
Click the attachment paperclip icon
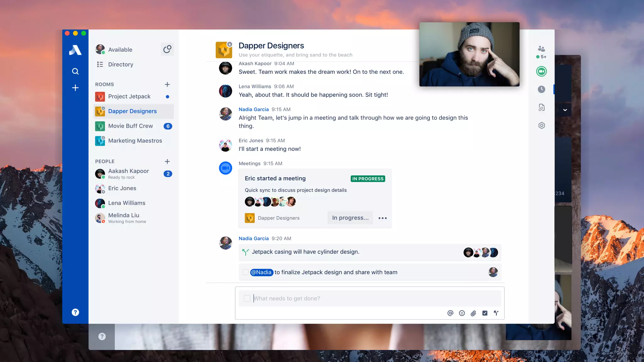(x=473, y=313)
